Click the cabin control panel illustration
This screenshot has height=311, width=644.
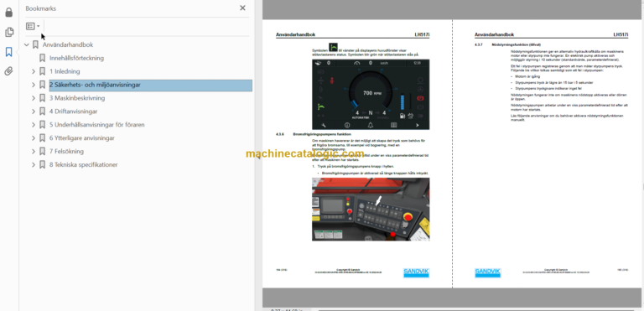pos(371,209)
